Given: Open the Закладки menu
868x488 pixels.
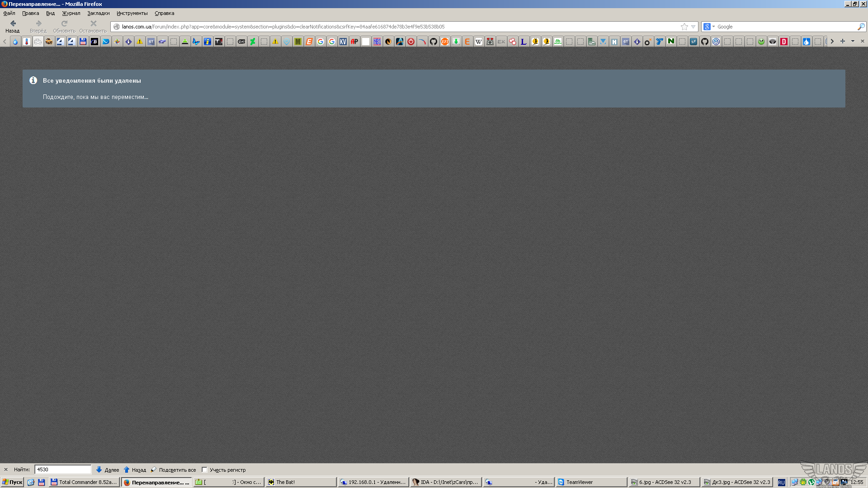Looking at the screenshot, I should 98,13.
